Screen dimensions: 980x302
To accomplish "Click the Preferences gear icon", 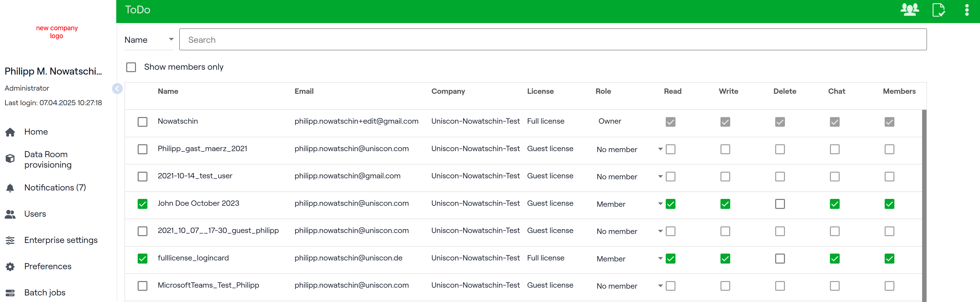I will (10, 266).
